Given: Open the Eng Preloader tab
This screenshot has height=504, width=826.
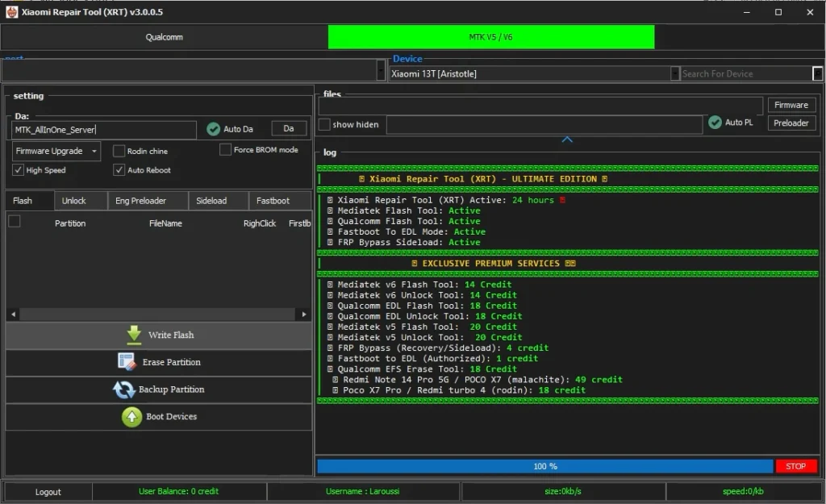Looking at the screenshot, I should [140, 201].
